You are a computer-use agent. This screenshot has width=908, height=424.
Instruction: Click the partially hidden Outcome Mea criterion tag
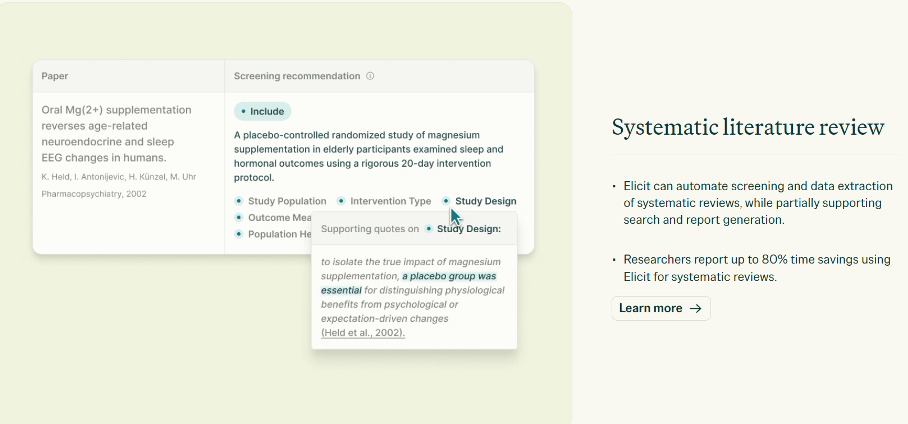coord(273,218)
